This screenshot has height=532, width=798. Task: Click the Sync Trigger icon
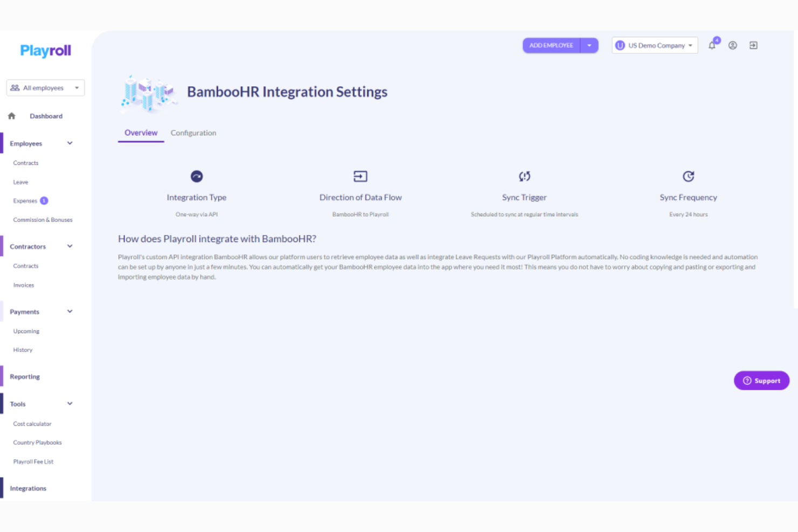(x=525, y=176)
